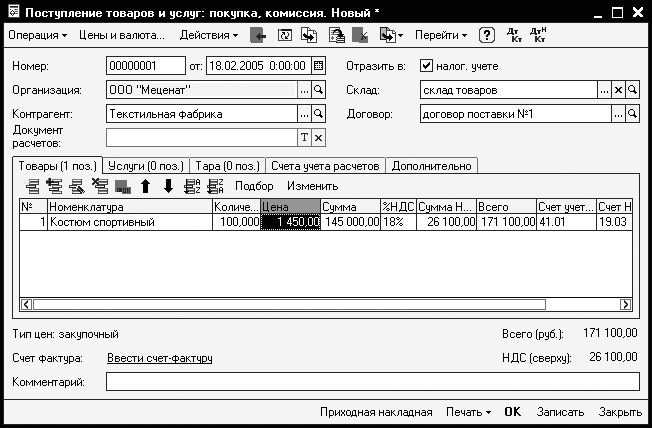Add a new row to goods table
The width and height of the screenshot is (652, 428).
pos(32,186)
